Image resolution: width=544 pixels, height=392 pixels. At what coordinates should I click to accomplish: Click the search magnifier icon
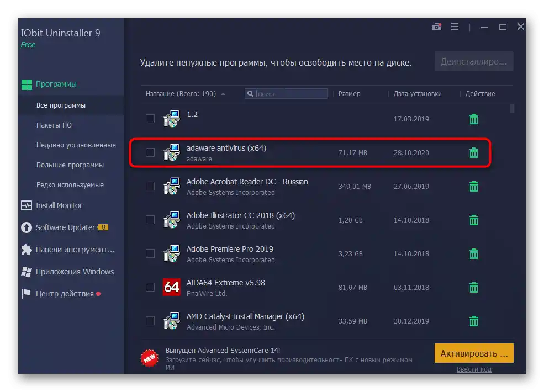click(250, 94)
